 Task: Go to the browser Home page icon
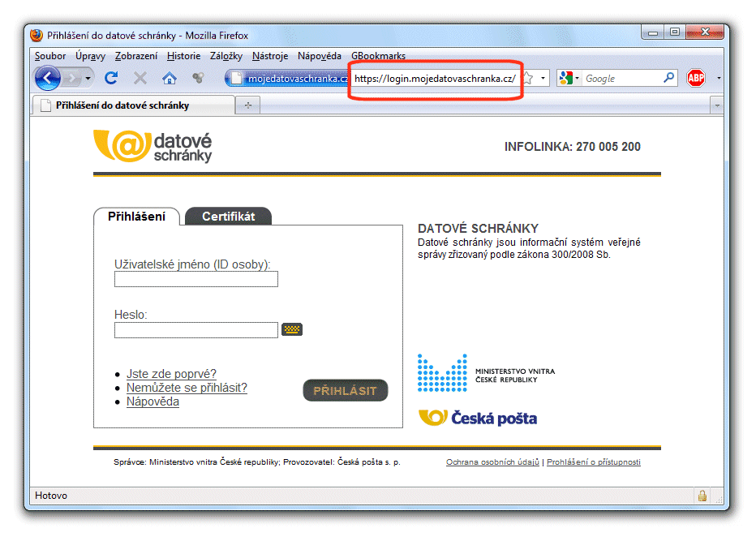170,78
